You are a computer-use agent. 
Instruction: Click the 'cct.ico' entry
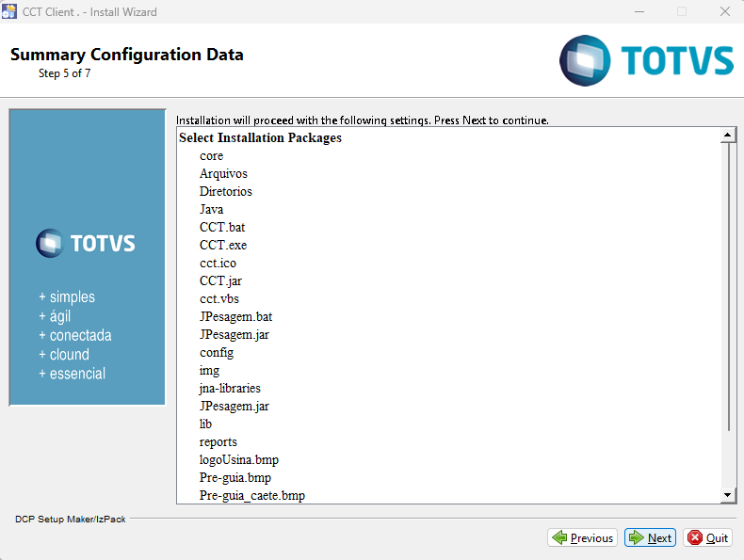(218, 264)
